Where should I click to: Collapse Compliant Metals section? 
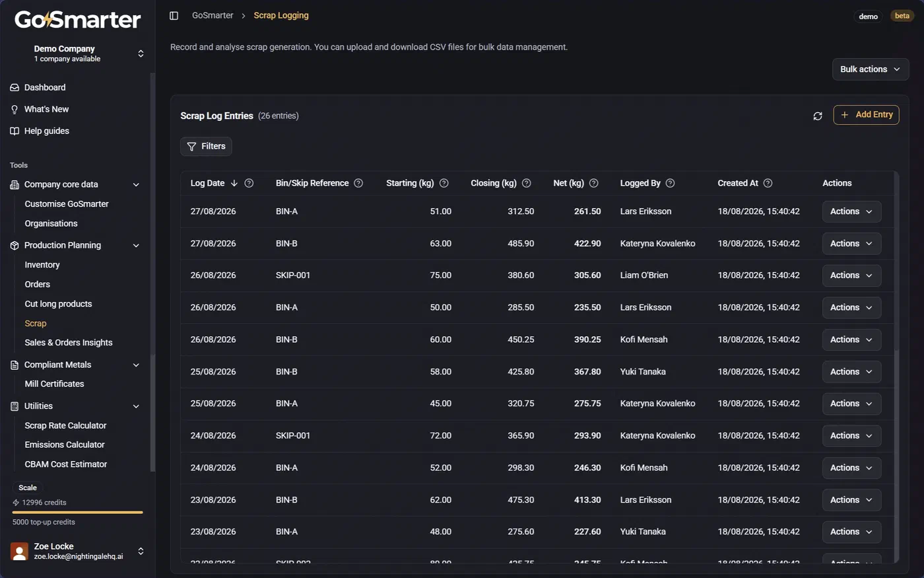(136, 365)
